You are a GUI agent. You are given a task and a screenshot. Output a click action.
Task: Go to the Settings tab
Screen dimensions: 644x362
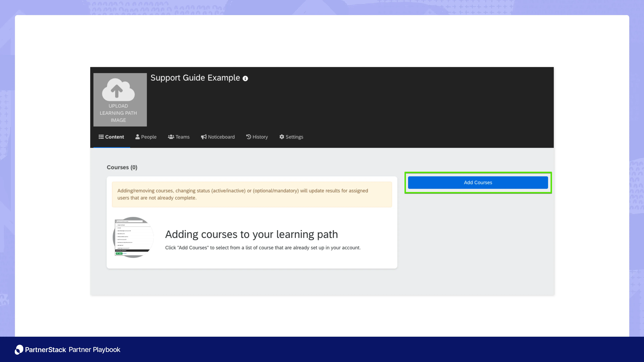(294, 137)
